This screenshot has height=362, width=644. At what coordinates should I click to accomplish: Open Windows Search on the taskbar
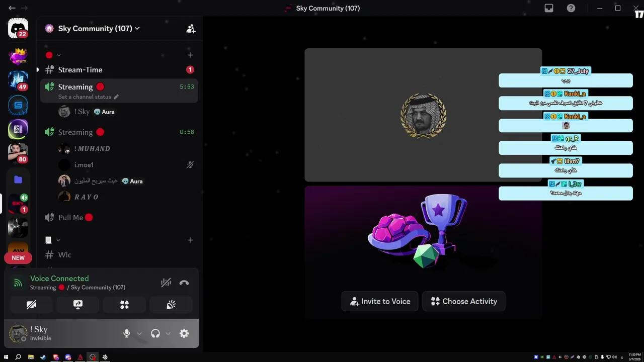[x=18, y=357]
